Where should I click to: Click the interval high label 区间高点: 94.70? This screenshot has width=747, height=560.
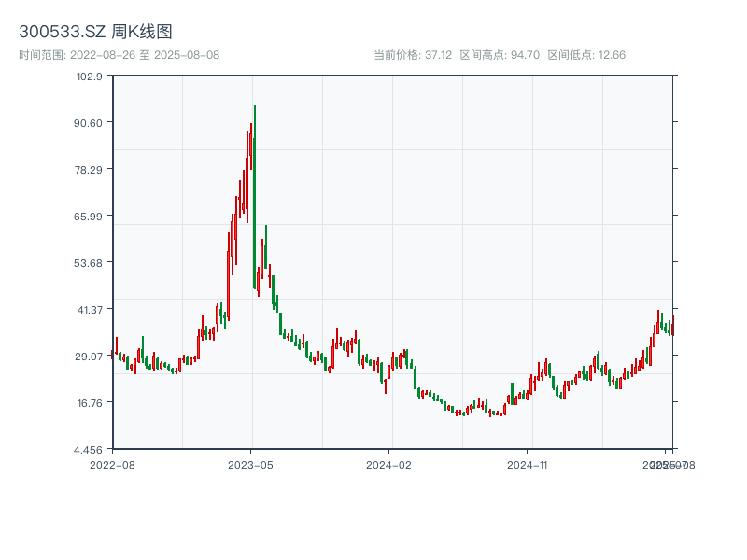500,55
